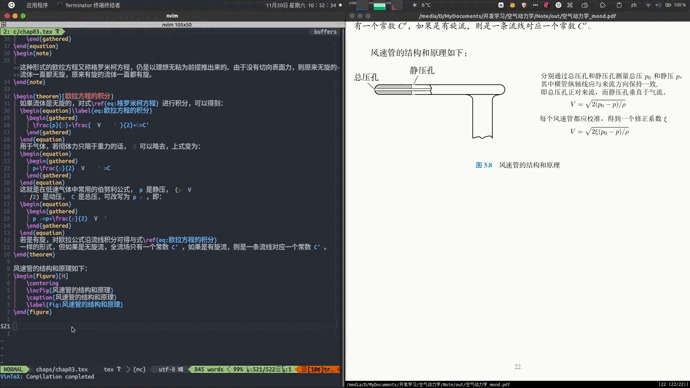This screenshot has width=690, height=388.
Task: Click the \centering line in editor
Action: coord(42,283)
